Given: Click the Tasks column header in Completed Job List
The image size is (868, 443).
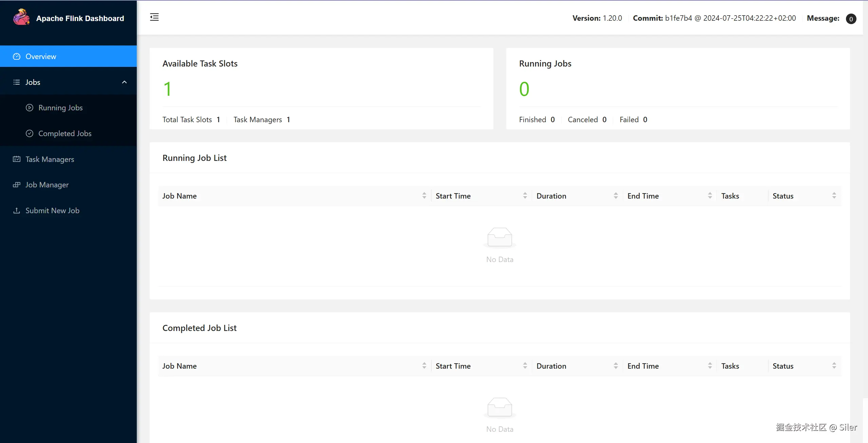Looking at the screenshot, I should (730, 366).
